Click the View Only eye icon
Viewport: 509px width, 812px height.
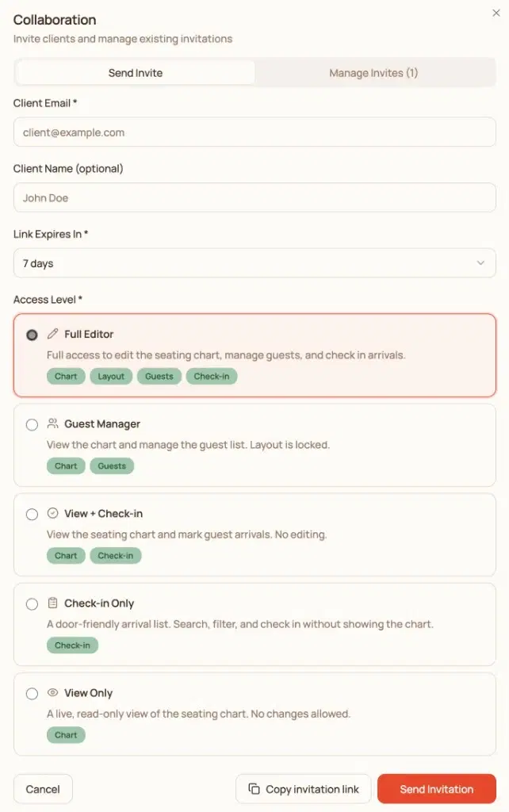coord(54,692)
